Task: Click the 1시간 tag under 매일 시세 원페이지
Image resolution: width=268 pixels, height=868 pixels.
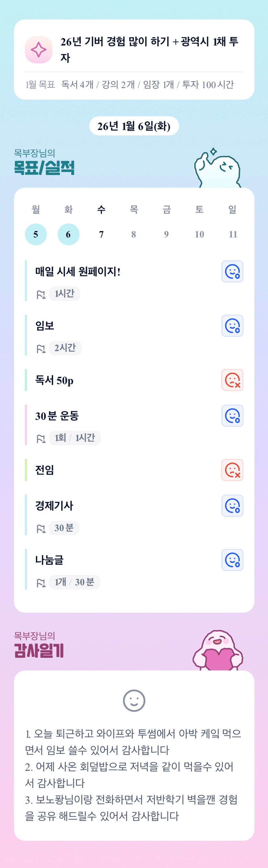Action: (64, 293)
